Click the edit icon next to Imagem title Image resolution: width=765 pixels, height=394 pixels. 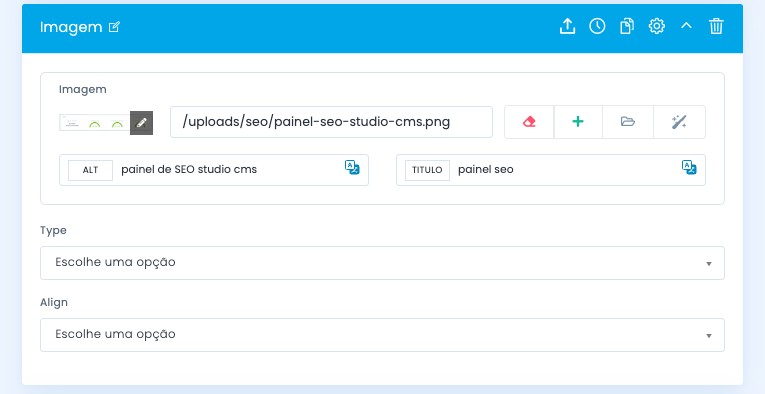point(114,27)
